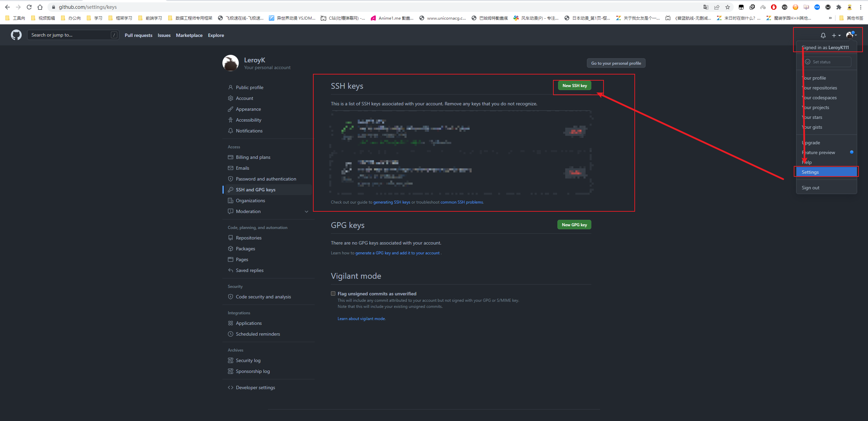Expand the Moderation section chevron

[307, 211]
